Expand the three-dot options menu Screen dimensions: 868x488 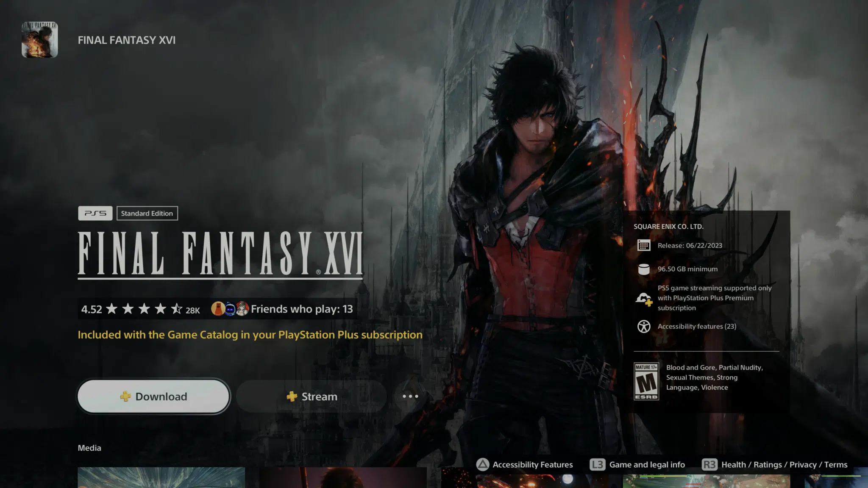coord(410,396)
